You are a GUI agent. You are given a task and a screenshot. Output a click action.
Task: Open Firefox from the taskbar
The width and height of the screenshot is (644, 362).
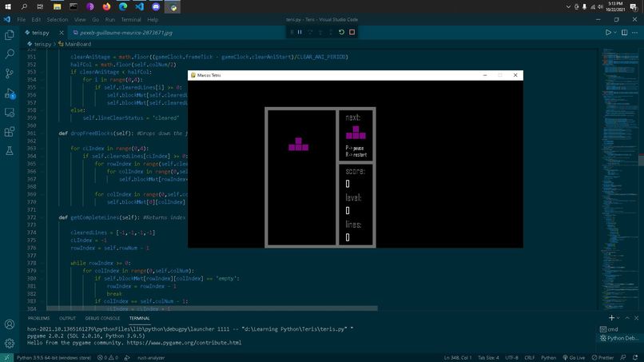tap(106, 6)
